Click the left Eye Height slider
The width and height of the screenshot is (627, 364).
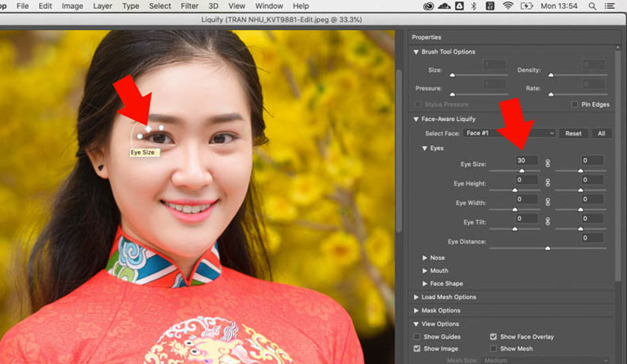[x=514, y=190]
